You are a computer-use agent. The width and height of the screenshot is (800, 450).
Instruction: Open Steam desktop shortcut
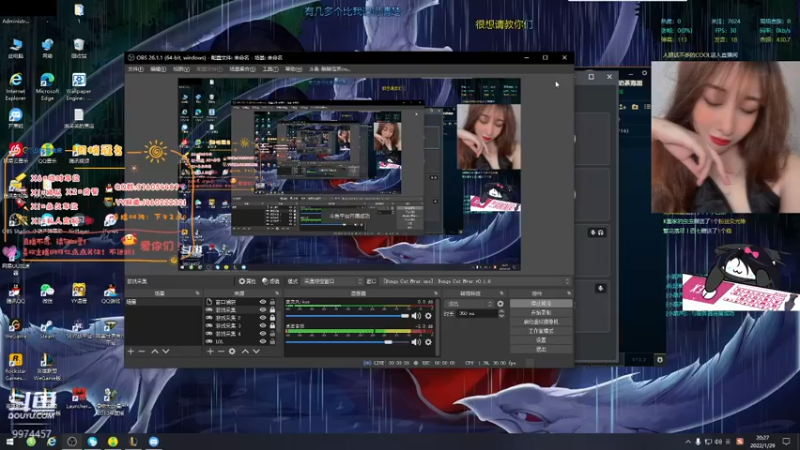[x=47, y=329]
